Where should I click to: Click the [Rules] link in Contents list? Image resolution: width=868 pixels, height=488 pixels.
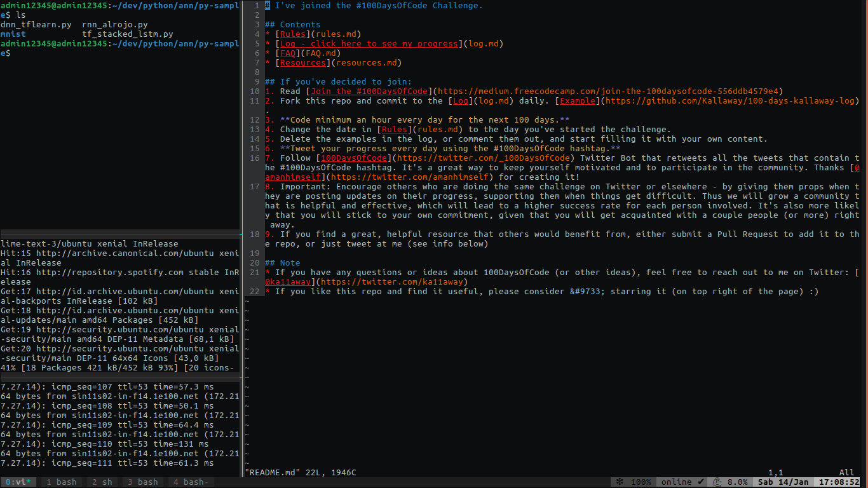click(x=293, y=34)
